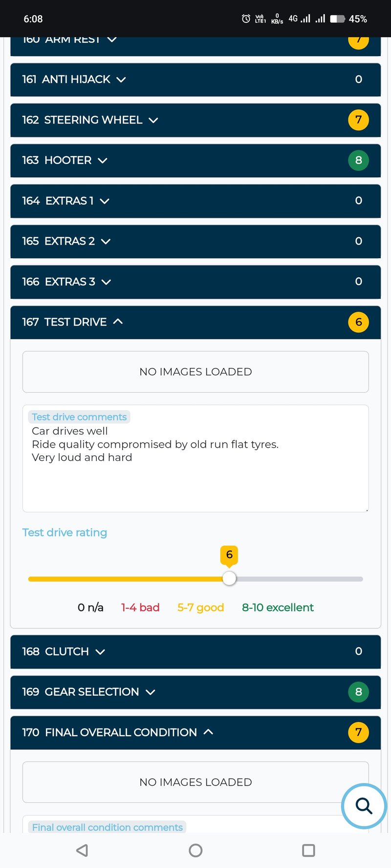Open the 164 Extras 1 row
Viewport: 391px width, 868px height.
point(195,201)
